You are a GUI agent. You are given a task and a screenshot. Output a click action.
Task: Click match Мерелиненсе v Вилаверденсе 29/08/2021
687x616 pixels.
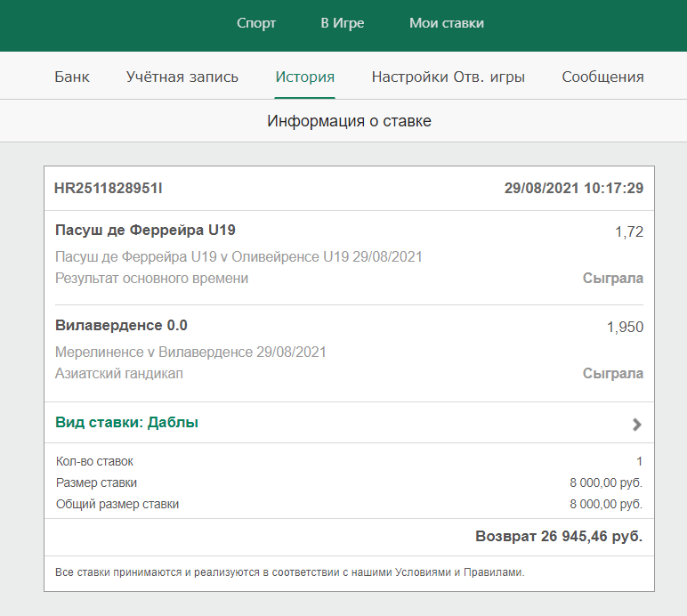(190, 353)
